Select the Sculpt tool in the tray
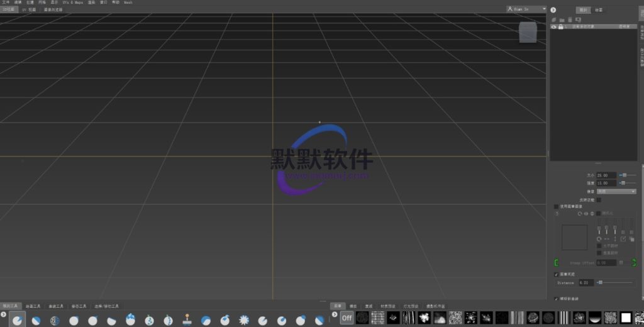 click(17, 320)
